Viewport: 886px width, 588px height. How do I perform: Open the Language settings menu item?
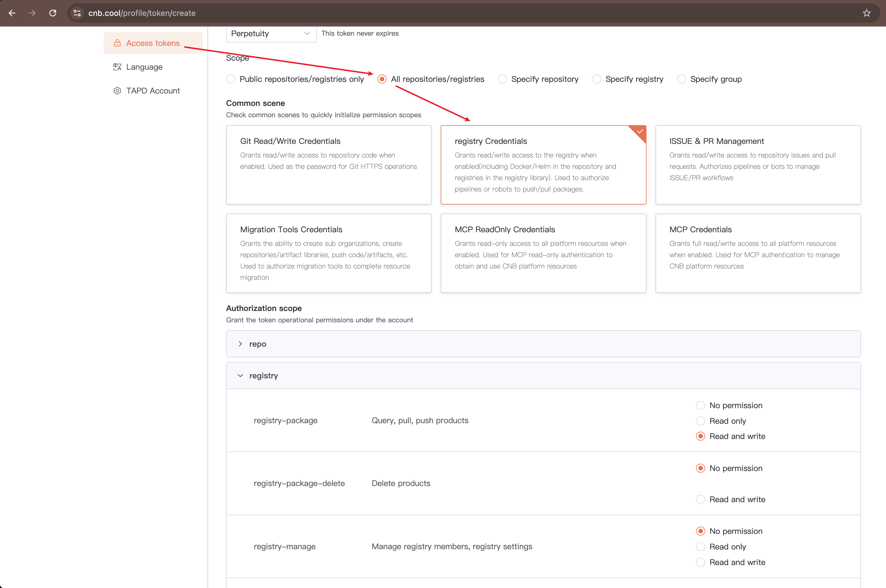[145, 67]
